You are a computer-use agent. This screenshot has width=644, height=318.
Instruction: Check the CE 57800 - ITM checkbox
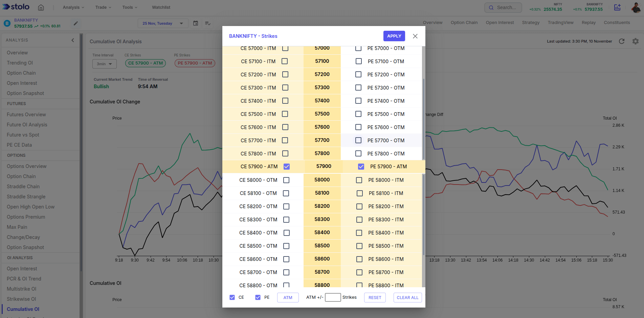tap(285, 153)
